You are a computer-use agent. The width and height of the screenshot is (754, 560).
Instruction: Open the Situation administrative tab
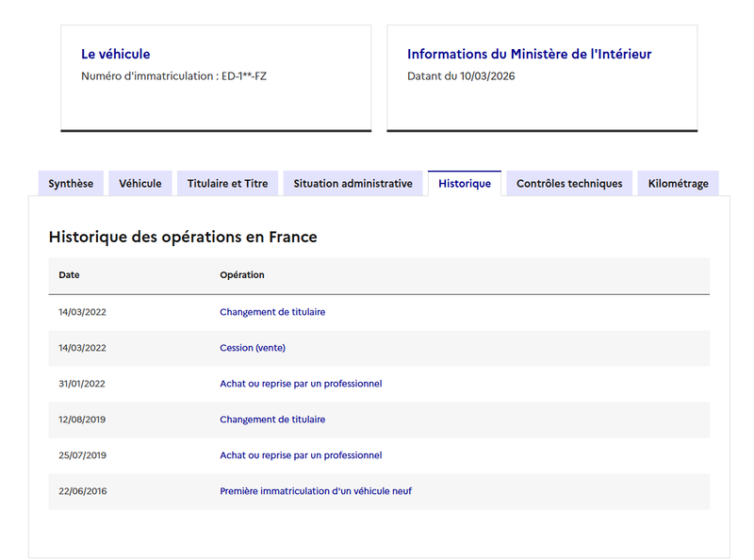[x=352, y=183]
